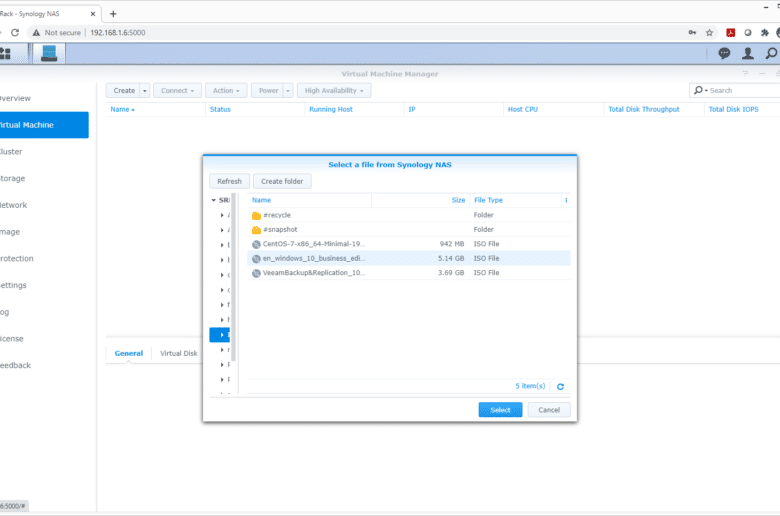780x516 pixels.
Task: Open the Power dropdown arrow
Action: coord(288,91)
